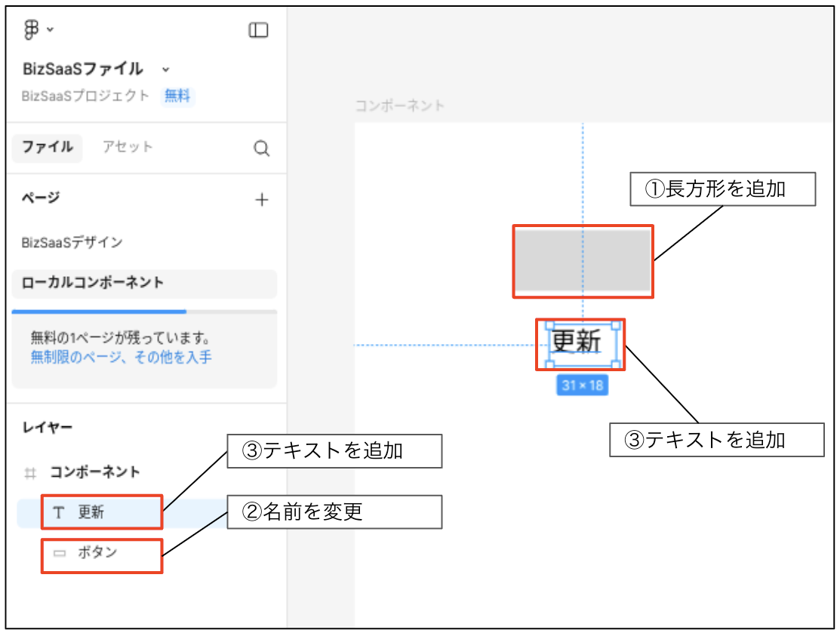This screenshot has height=636, width=840.
Task: Add a new page with plus icon
Action: [261, 200]
